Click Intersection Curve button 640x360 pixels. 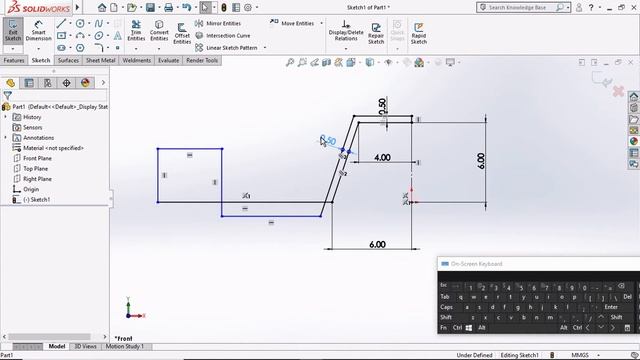223,36
